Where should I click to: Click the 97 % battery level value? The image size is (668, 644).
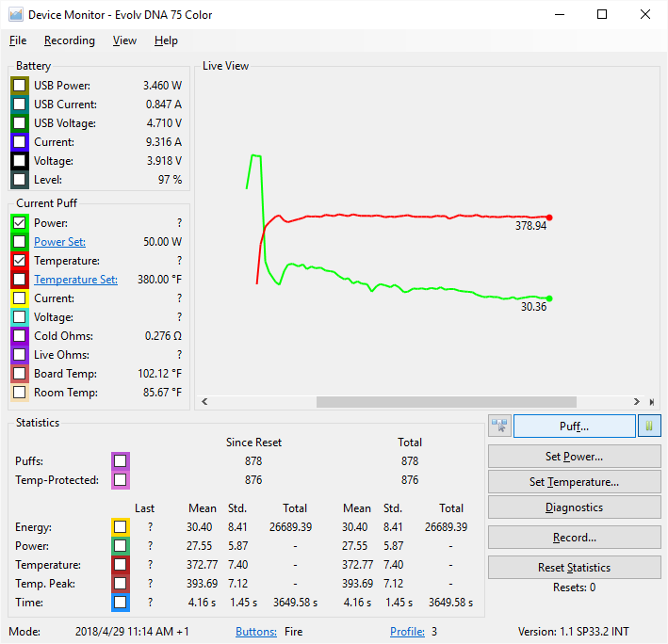click(x=170, y=180)
